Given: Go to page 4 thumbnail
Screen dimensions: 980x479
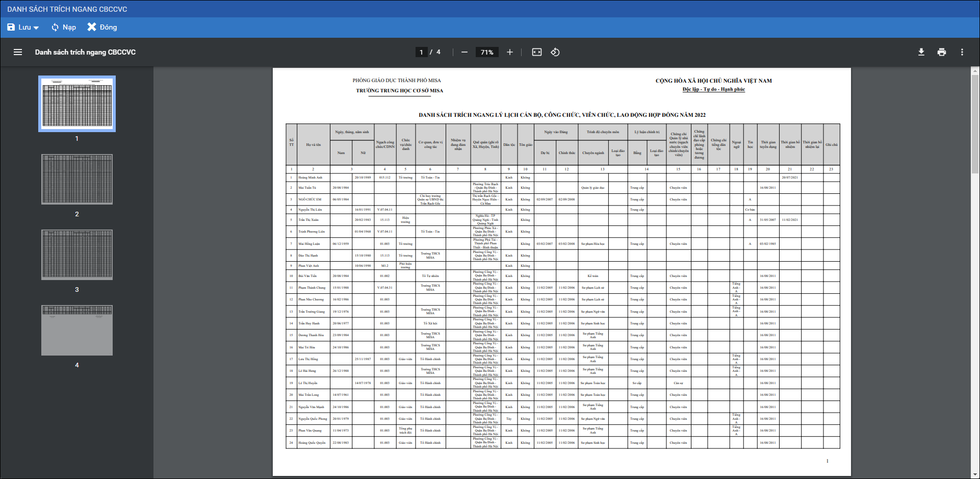Looking at the screenshot, I should (77, 330).
